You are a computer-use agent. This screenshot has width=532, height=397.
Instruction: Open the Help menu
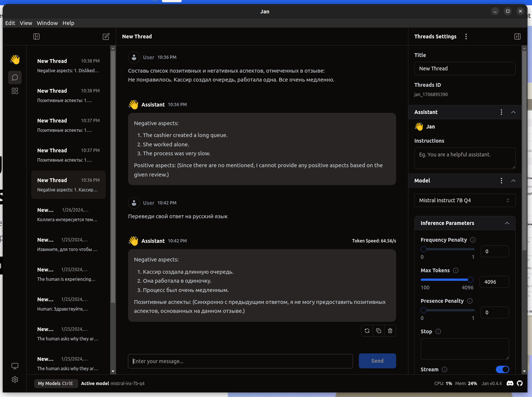coord(69,23)
